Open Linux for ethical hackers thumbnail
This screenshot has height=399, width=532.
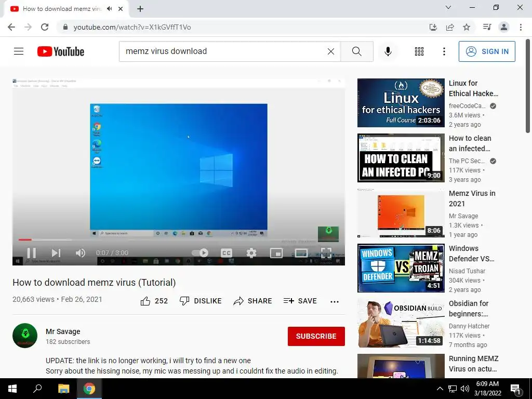401,103
